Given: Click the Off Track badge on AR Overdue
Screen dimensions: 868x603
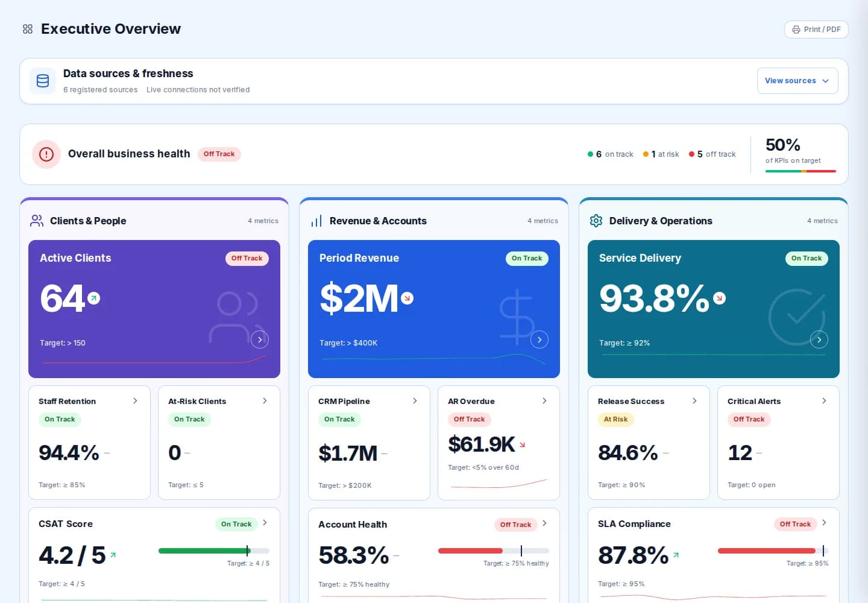Looking at the screenshot, I should 469,420.
